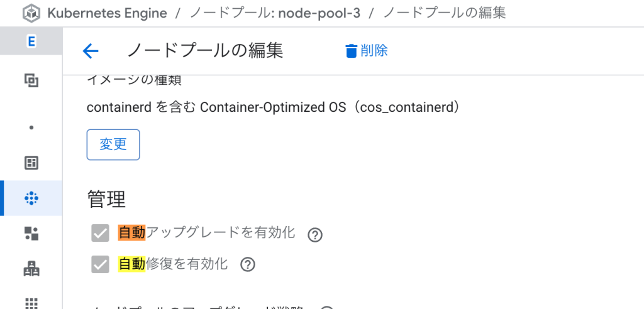Click the 削除 trash button
The image size is (644, 309).
(x=367, y=51)
